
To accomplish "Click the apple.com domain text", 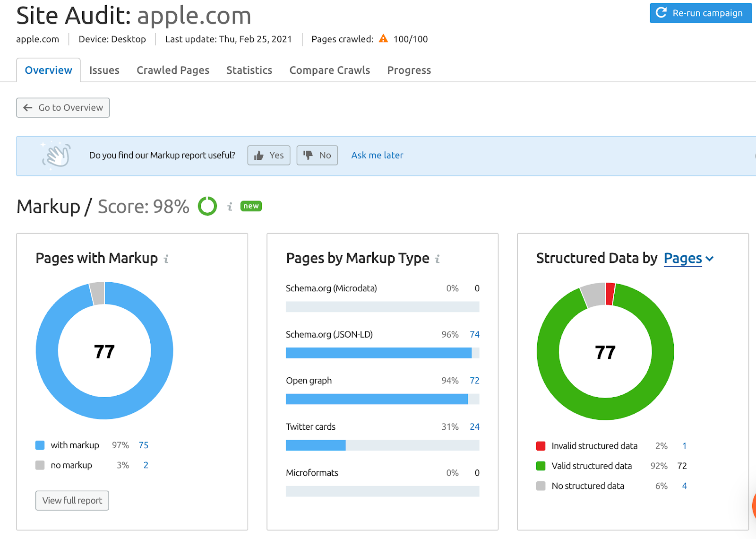I will (38, 39).
